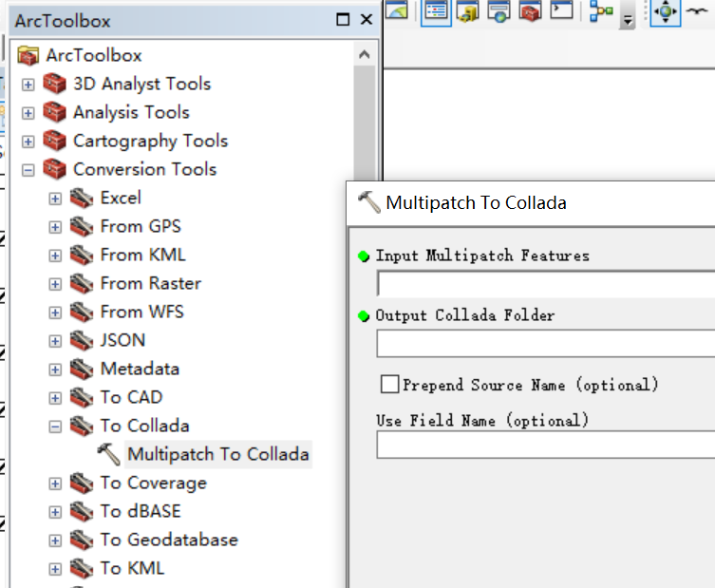715x588 pixels.
Task: Click the Conversion Tools toolbox icon
Action: point(55,169)
